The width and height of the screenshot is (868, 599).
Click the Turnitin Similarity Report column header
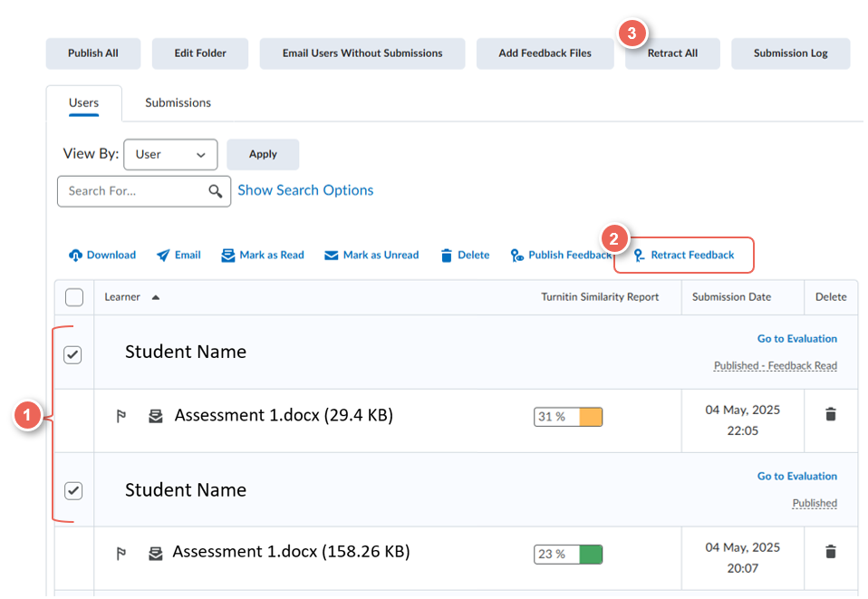click(600, 297)
